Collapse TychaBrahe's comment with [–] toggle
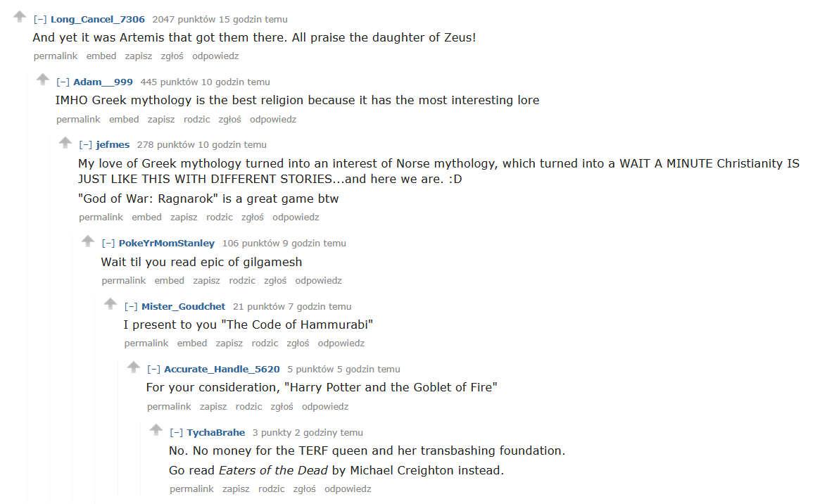The width and height of the screenshot is (815, 504). point(177,433)
